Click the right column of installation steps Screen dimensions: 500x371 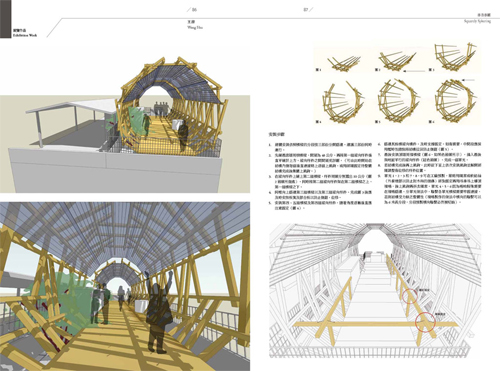click(x=430, y=173)
